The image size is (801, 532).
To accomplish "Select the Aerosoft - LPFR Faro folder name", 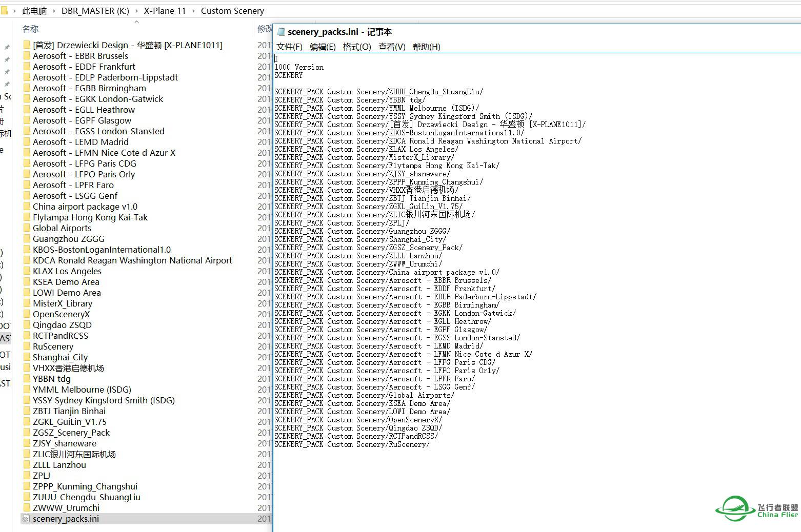I will click(73, 185).
